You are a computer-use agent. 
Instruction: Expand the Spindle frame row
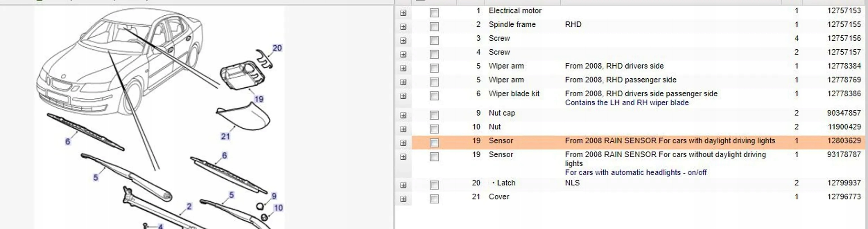[x=403, y=27]
